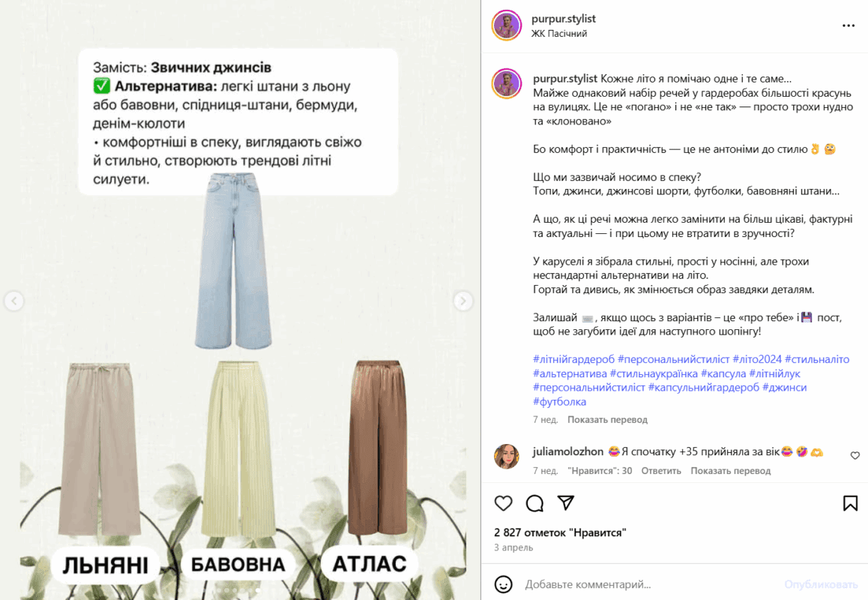Click the Опубликовать post comment button
This screenshot has height=600, width=868.
point(821,584)
